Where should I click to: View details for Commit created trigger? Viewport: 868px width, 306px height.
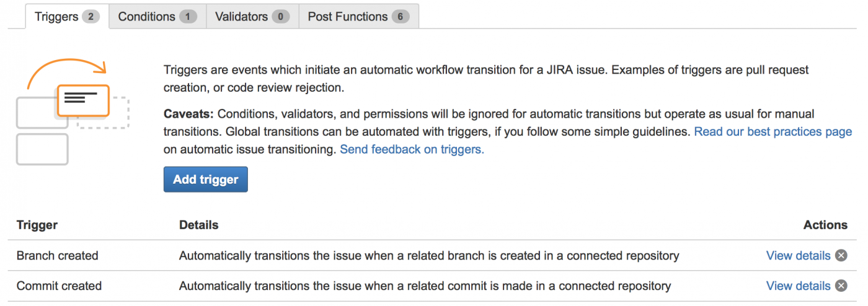(x=798, y=286)
